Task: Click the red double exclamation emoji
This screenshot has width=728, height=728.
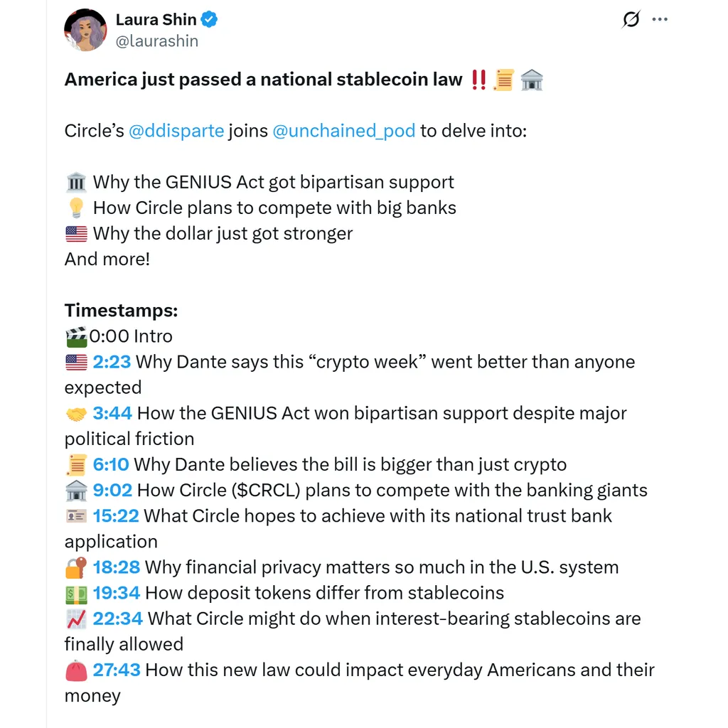Action: pyautogui.click(x=478, y=80)
